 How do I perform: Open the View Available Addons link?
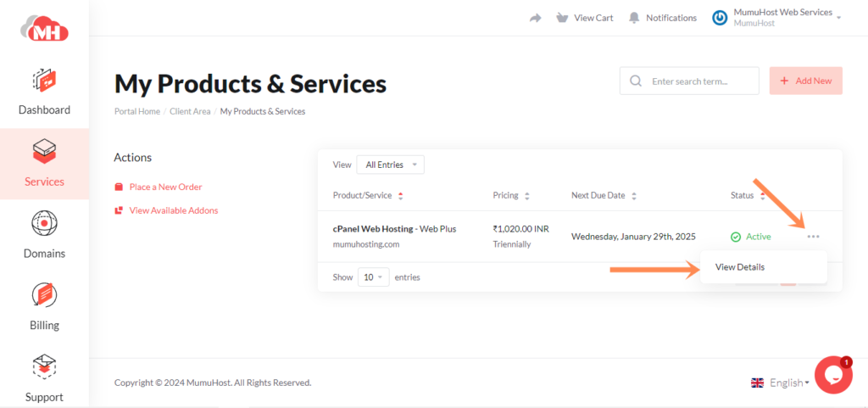(x=173, y=210)
